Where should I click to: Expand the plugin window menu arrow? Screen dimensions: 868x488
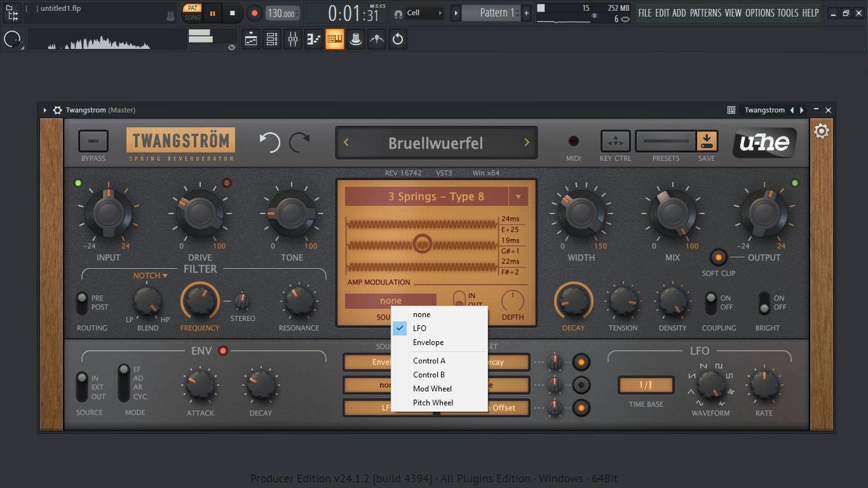click(44, 110)
